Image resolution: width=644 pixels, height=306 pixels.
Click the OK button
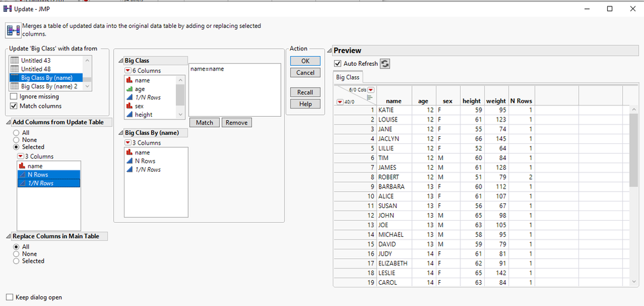coord(305,61)
